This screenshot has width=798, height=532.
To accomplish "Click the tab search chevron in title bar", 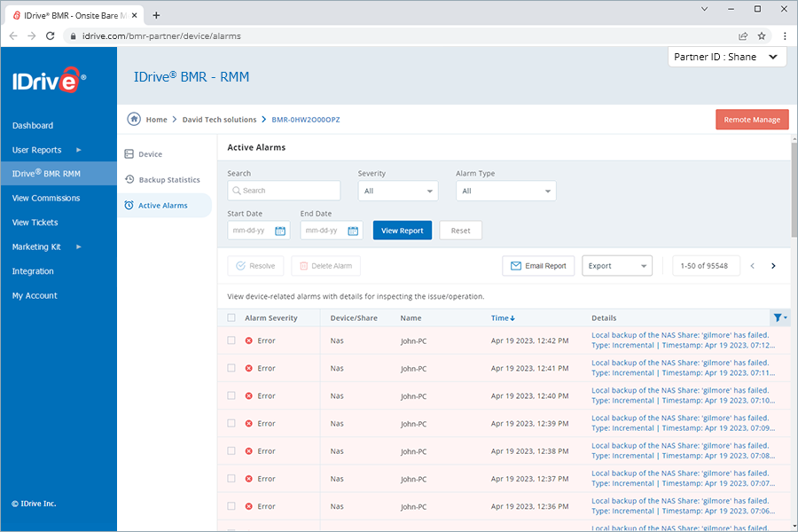I will (704, 9).
